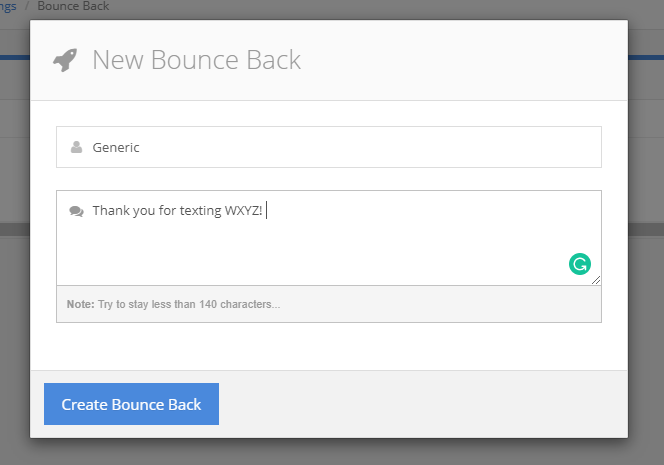Click the empty gray modal footer area

point(420,404)
